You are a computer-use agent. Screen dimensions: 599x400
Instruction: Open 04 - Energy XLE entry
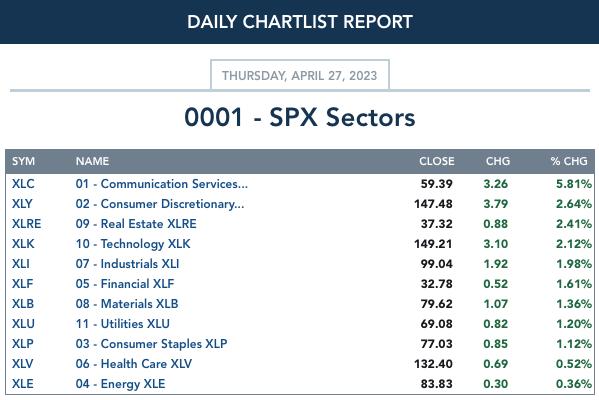coord(120,384)
